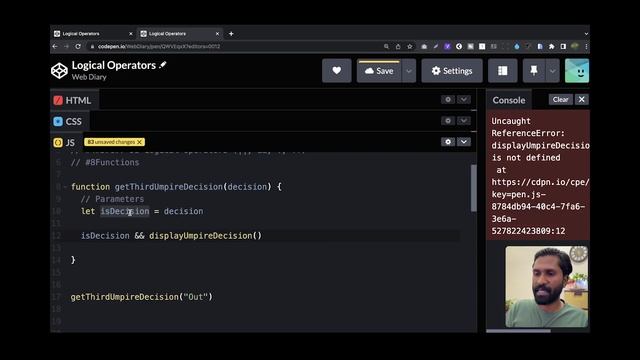Clear the console output
Image resolution: width=640 pixels, height=360 pixels.
[x=560, y=99]
